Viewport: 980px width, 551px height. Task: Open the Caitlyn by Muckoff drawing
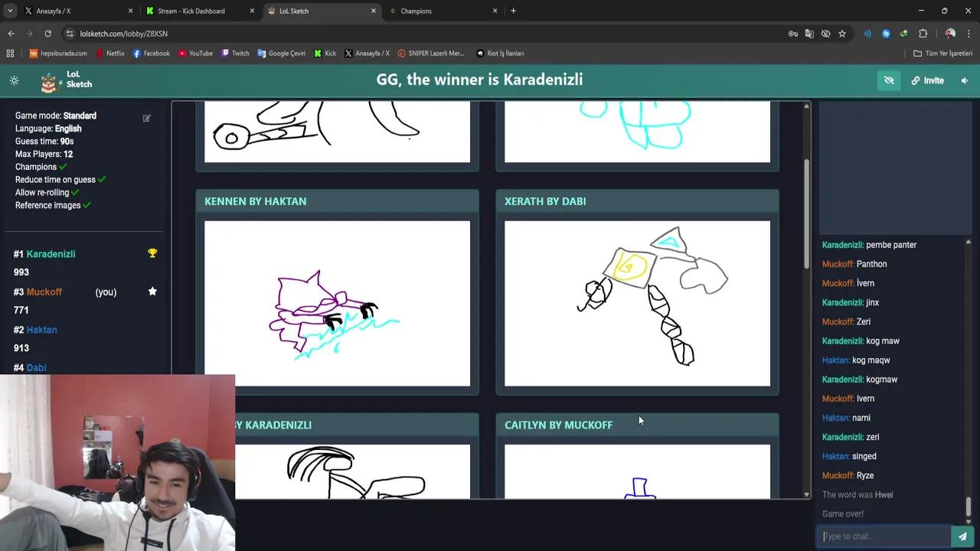click(637, 471)
